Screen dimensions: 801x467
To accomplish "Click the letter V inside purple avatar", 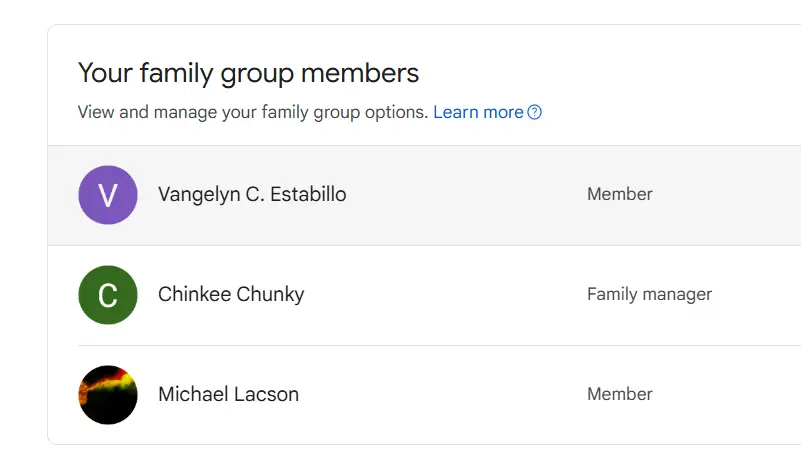I will [x=108, y=195].
